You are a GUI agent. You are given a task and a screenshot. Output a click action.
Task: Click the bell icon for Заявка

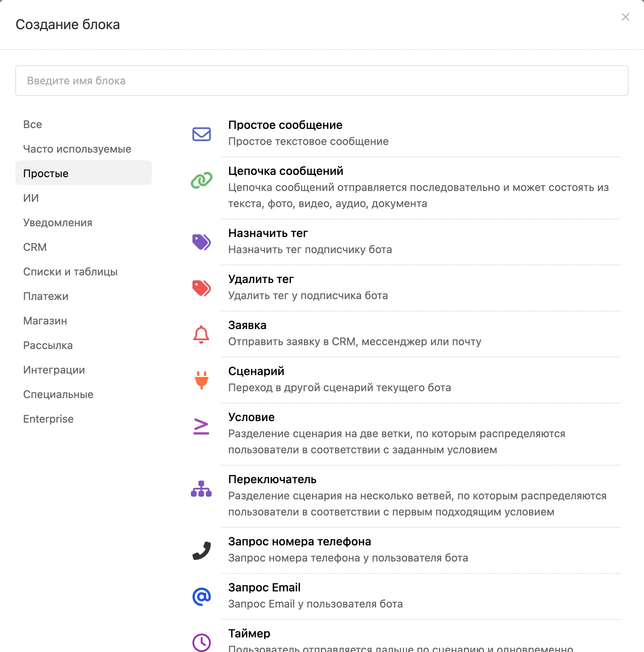(x=201, y=334)
